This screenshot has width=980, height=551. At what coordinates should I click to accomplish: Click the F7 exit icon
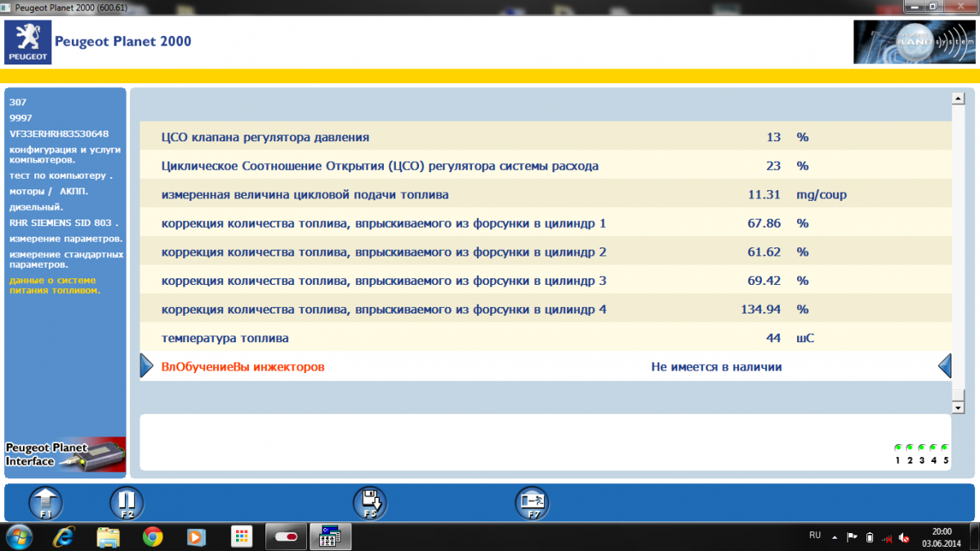(x=532, y=502)
